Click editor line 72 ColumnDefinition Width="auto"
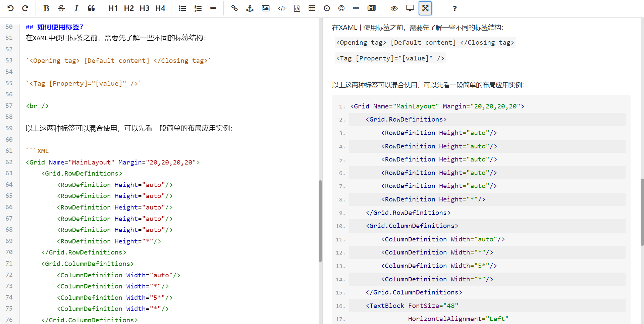Image resolution: width=644 pixels, height=324 pixels. click(118, 275)
